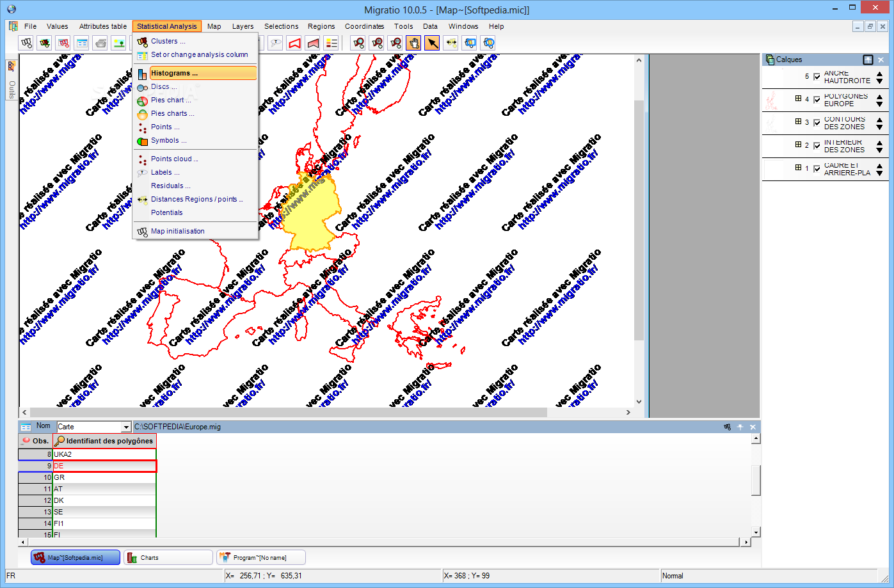Select the black arrow pointer tool

[433, 43]
